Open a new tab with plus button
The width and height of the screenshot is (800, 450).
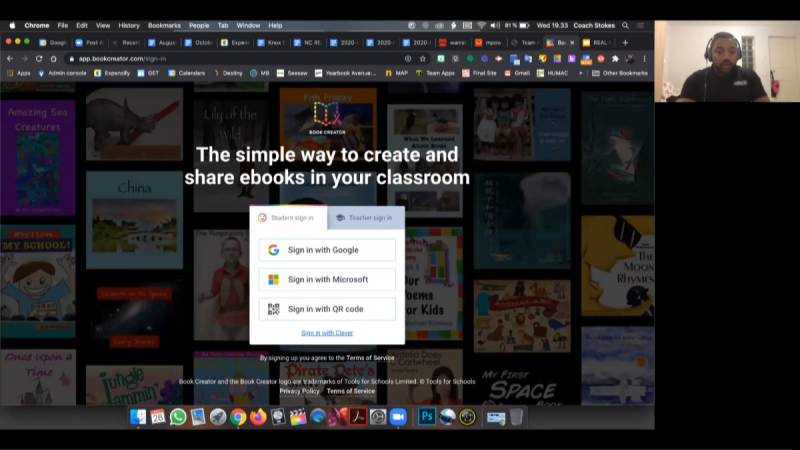[625, 43]
